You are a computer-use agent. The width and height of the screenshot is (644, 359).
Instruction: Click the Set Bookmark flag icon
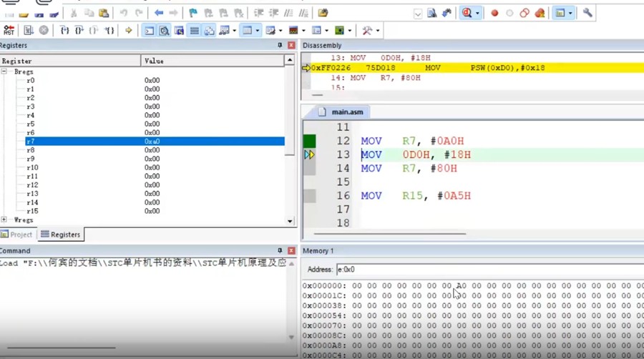[x=193, y=13]
